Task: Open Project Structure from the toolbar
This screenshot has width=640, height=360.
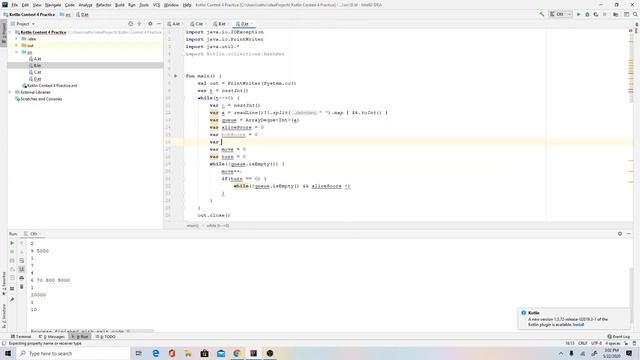Action: (616, 14)
